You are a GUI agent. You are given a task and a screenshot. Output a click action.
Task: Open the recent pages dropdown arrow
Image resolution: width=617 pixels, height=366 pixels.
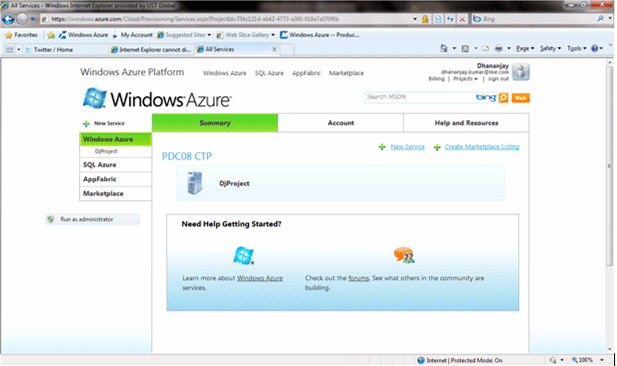click(x=33, y=19)
